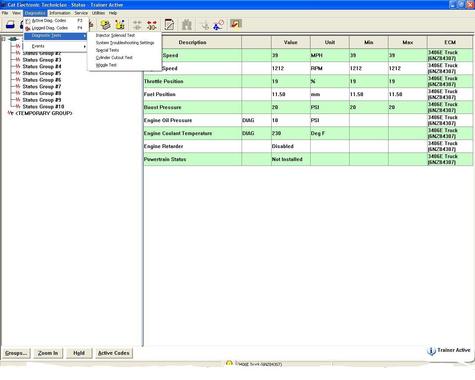Click the Trainer Active info icon
The image size is (475, 380).
(x=431, y=351)
